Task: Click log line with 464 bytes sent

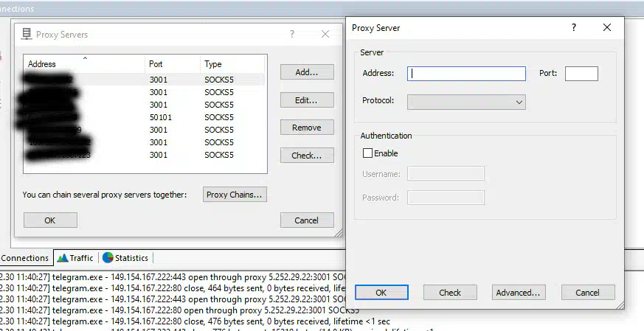Action: (173, 288)
